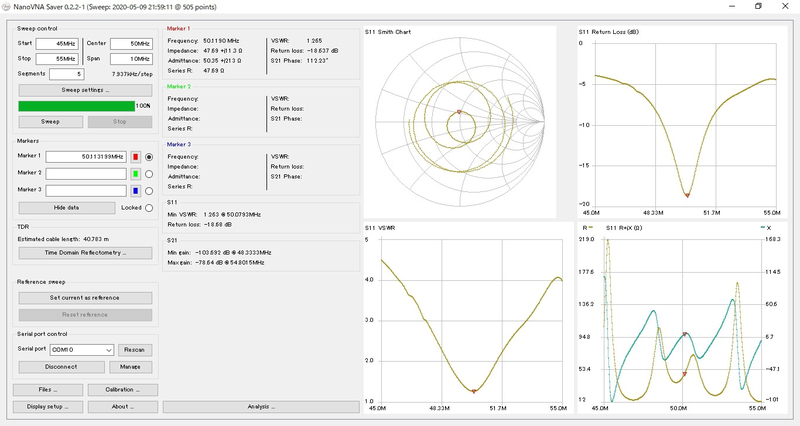
Task: Select the Locked marker radio button
Action: tap(149, 208)
